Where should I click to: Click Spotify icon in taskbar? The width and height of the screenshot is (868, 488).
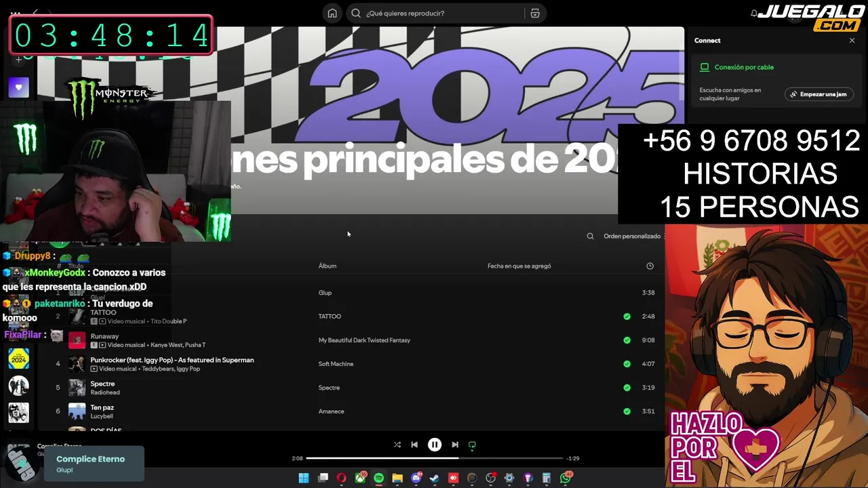pyautogui.click(x=378, y=478)
